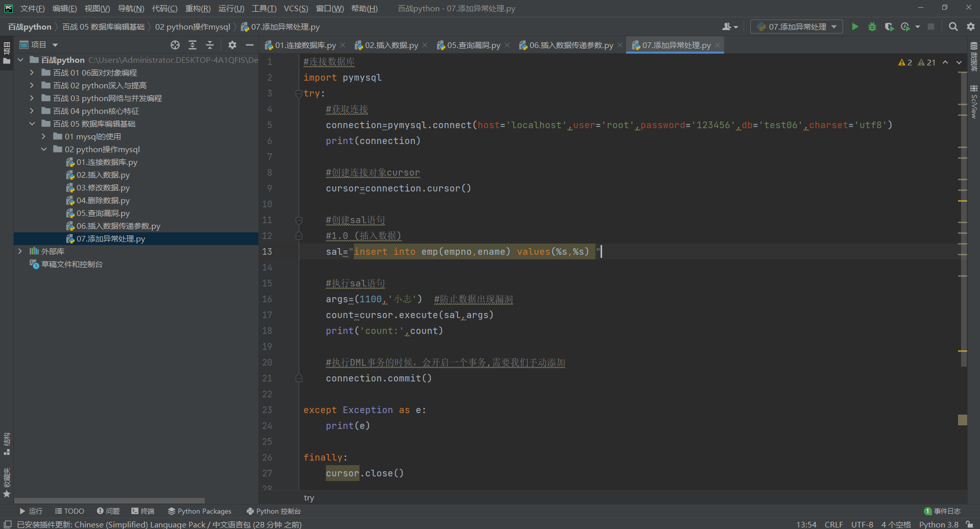Switch to 02.插入数据.py editor tab

(391, 45)
